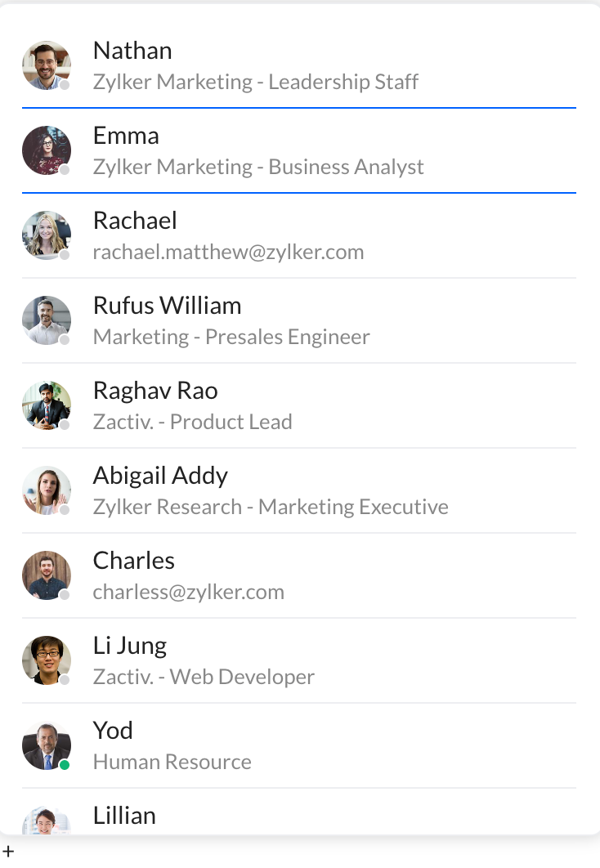Select Raghav Rao's avatar image
Image resolution: width=600 pixels, height=868 pixels.
[47, 405]
